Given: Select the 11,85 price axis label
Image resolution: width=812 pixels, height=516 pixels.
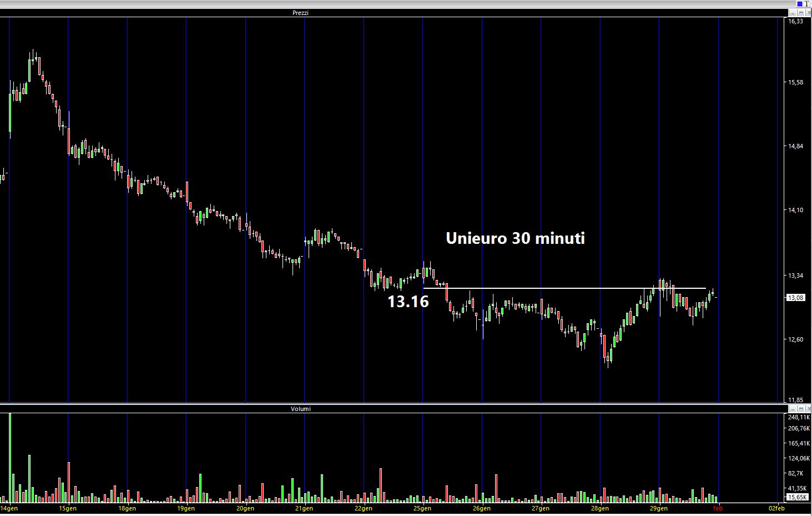Looking at the screenshot, I should 795,400.
